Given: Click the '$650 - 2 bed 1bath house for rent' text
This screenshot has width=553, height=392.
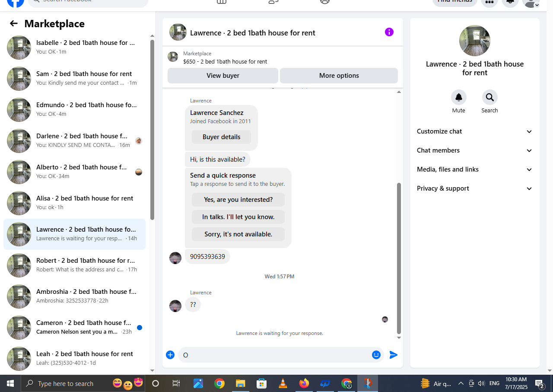Looking at the screenshot, I should (225, 61).
